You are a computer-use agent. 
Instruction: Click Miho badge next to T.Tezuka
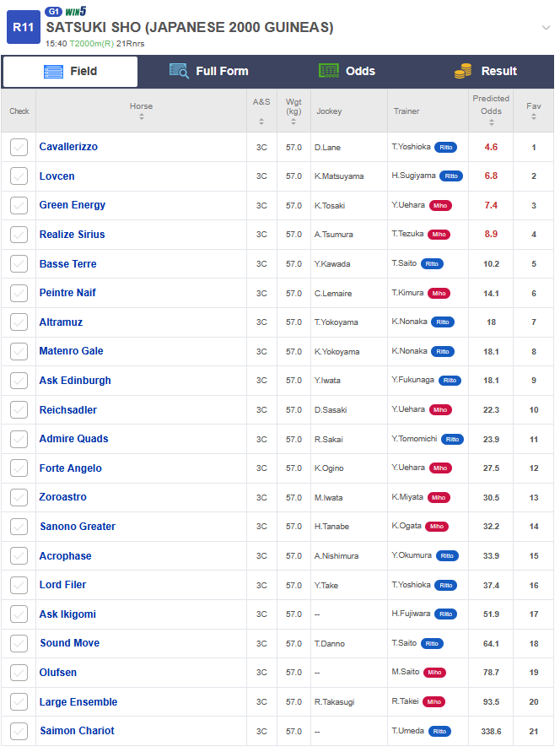pyautogui.click(x=439, y=235)
